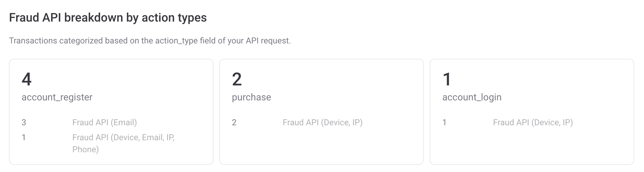The height and width of the screenshot is (172, 644).
Task: Select the account_login label text
Action: click(x=472, y=97)
